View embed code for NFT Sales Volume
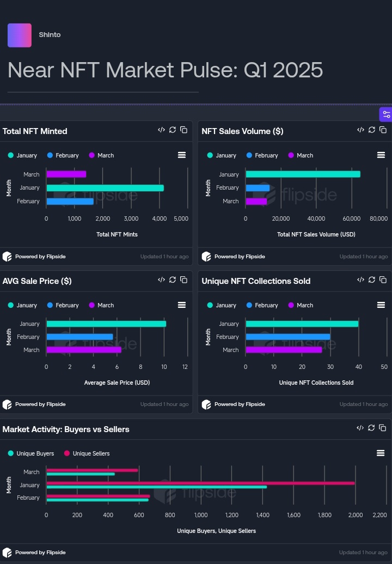 click(361, 130)
